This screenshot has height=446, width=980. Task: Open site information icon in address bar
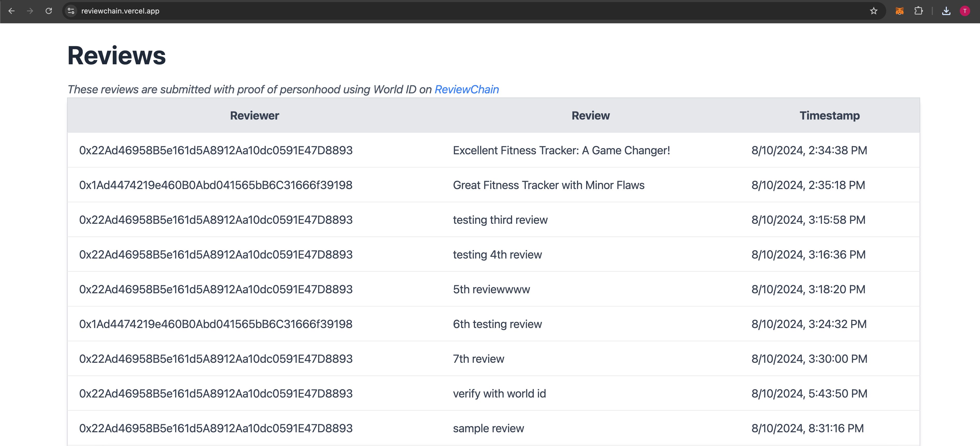tap(71, 11)
